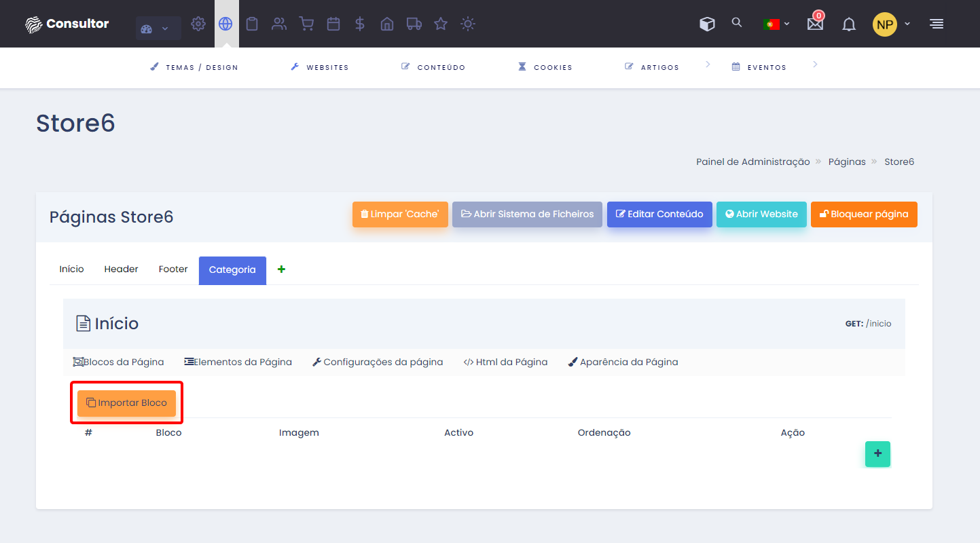980x543 pixels.
Task: Open the shopping cart icon
Action: click(306, 24)
